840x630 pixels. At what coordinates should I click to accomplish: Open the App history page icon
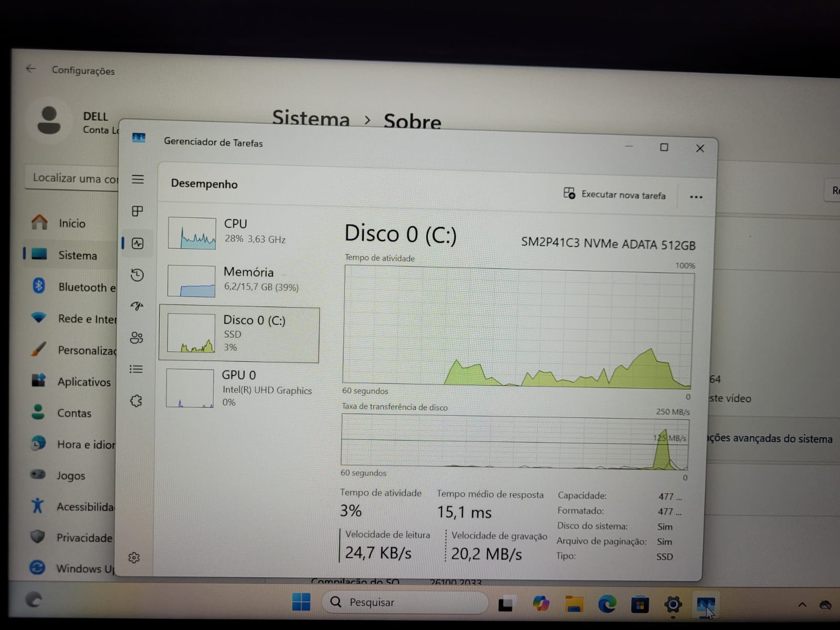pyautogui.click(x=137, y=275)
